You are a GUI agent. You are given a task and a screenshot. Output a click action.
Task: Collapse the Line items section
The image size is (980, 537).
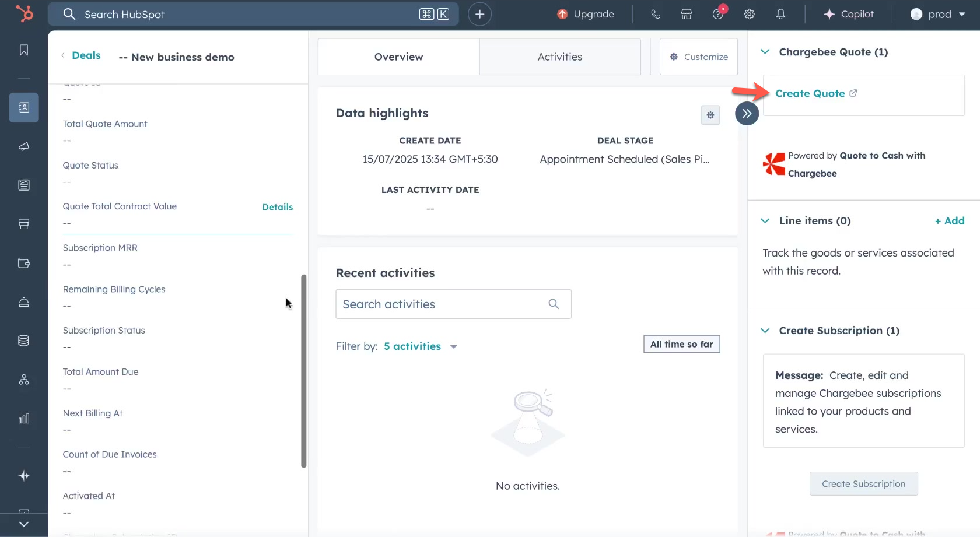pyautogui.click(x=765, y=221)
